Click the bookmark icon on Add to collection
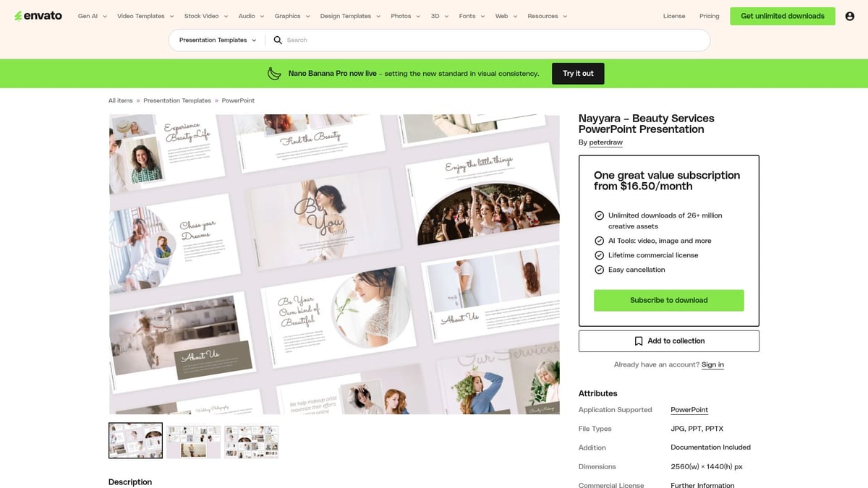The width and height of the screenshot is (868, 488). click(x=639, y=341)
